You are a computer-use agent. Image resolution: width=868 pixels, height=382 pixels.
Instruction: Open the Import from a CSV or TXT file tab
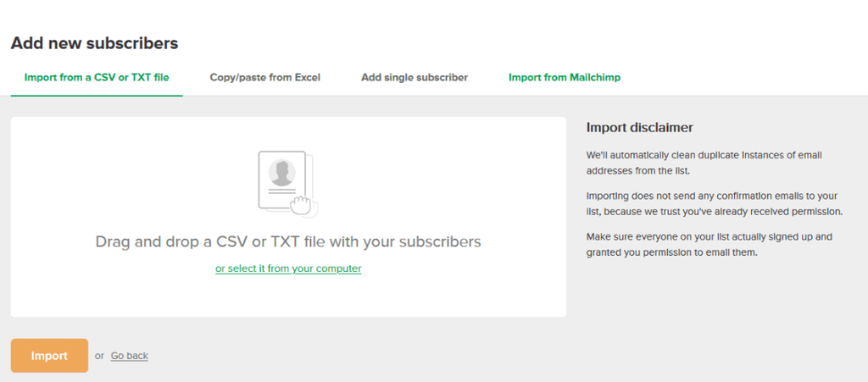click(x=97, y=77)
